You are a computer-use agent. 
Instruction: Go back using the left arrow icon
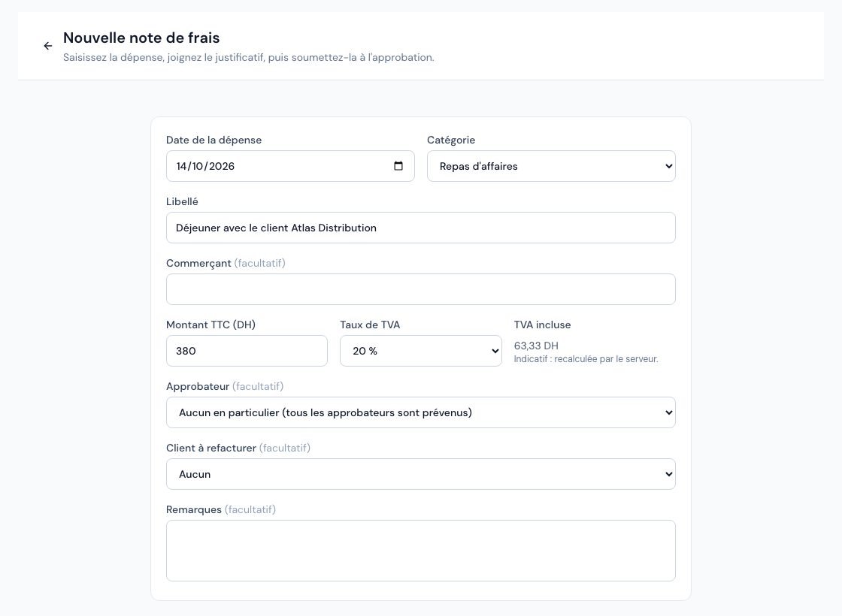pos(48,46)
